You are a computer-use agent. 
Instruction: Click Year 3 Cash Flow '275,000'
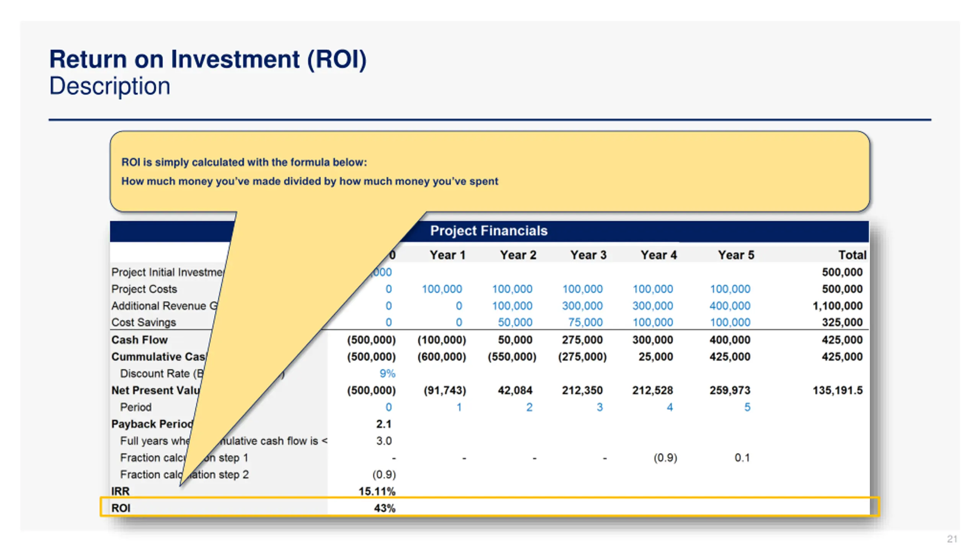point(582,340)
